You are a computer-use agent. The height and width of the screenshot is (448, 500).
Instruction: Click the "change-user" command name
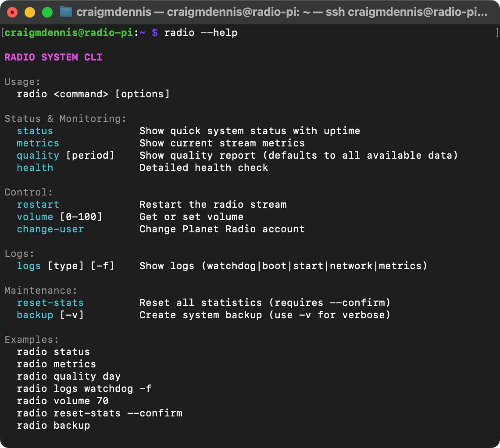coord(50,229)
